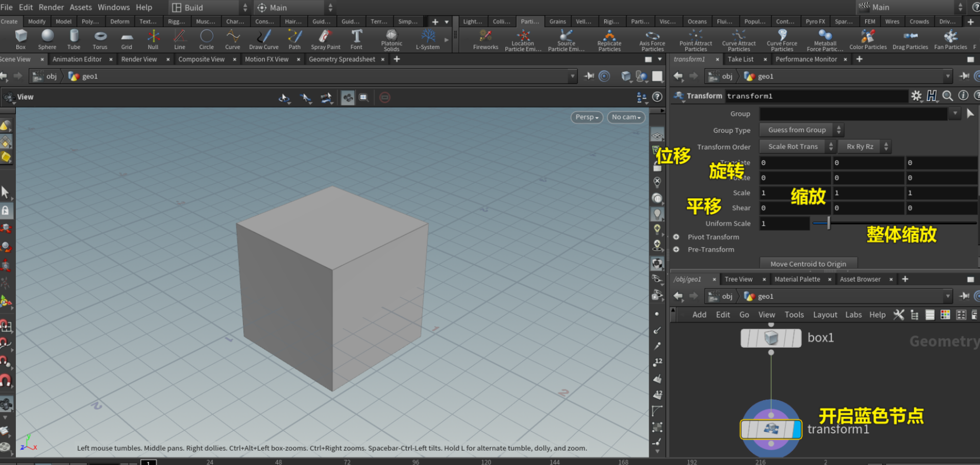Viewport: 980px width, 465px height.
Task: Click Uniform Scale value field
Action: coord(785,223)
